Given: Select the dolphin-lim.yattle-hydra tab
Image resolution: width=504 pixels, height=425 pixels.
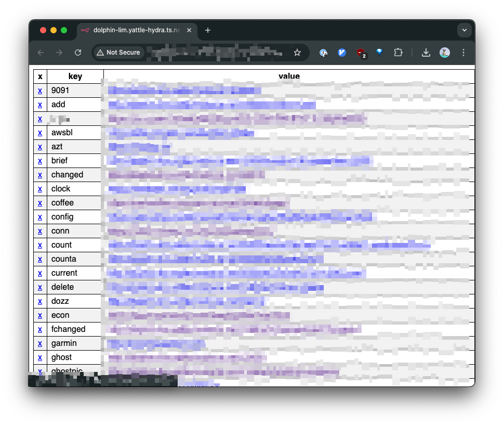Looking at the screenshot, I should click(x=135, y=30).
